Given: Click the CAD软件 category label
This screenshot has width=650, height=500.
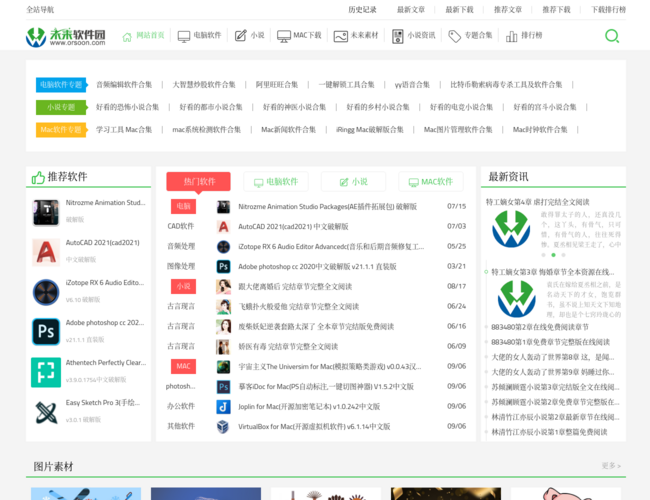Looking at the screenshot, I should click(x=181, y=226).
